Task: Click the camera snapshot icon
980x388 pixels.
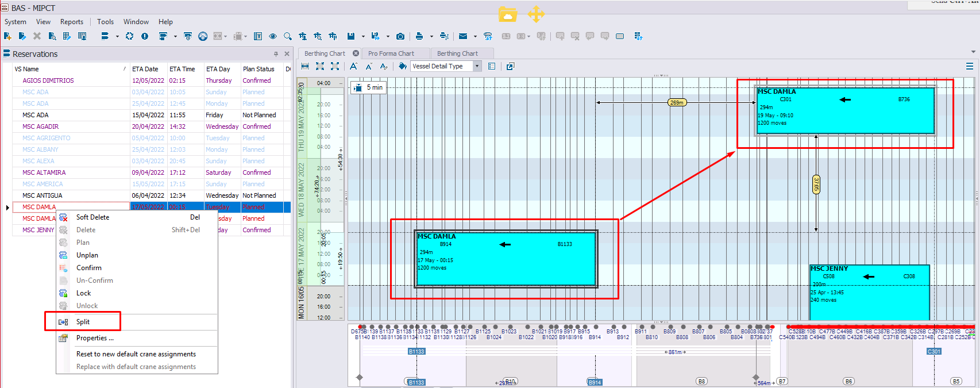Action: click(x=400, y=36)
